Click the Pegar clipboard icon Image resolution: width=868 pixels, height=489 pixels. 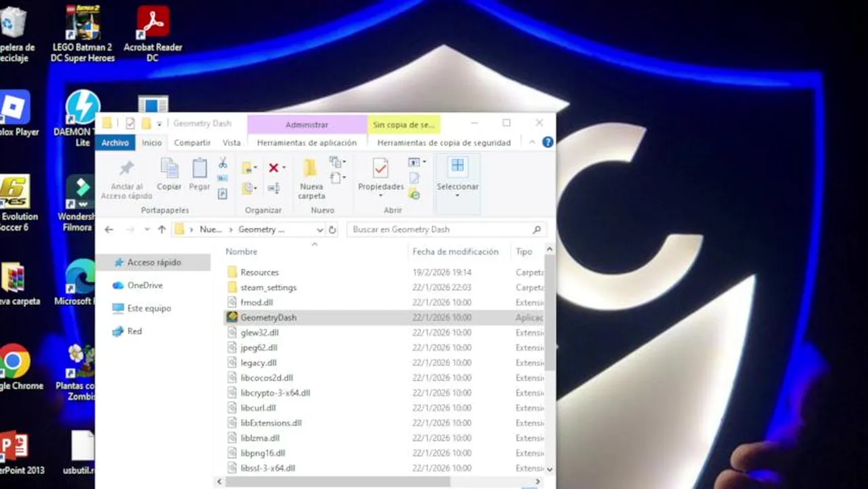tap(200, 168)
